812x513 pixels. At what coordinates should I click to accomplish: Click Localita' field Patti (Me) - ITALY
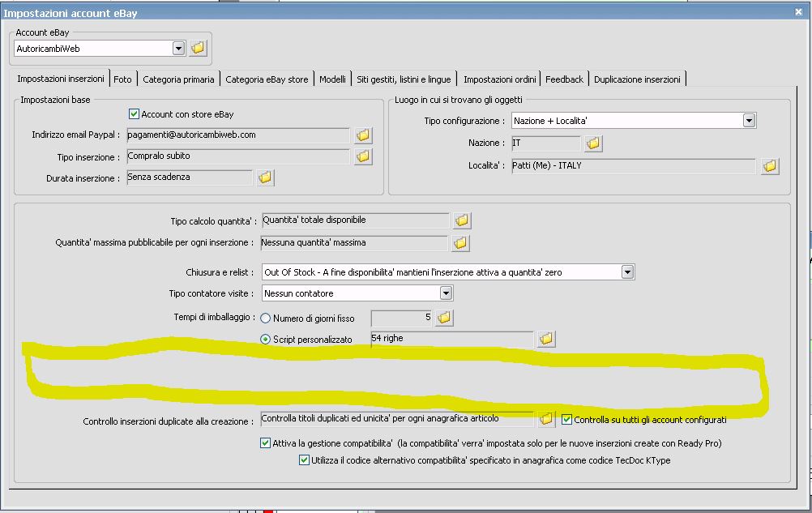tap(634, 166)
